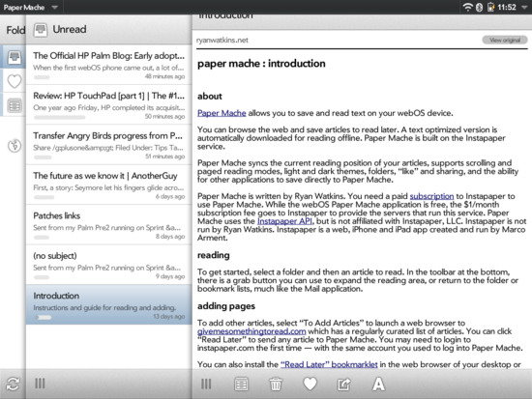Click the Bluetooth status icon
The image size is (532, 399).
(479, 7)
